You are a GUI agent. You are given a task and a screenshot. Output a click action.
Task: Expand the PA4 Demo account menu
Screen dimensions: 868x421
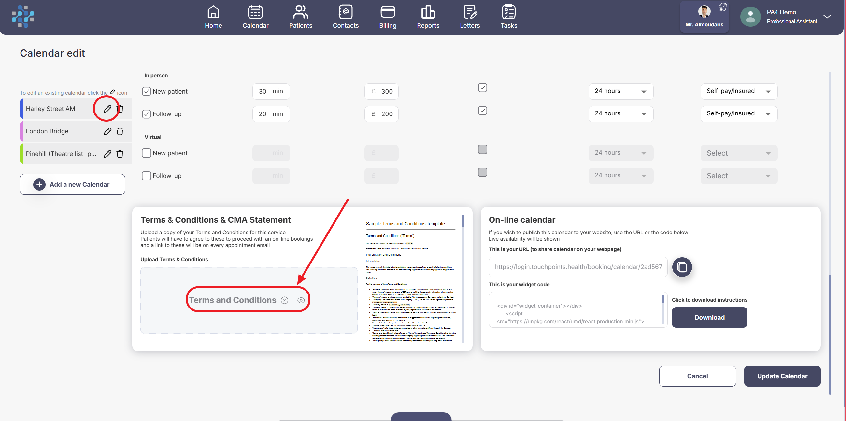click(827, 17)
